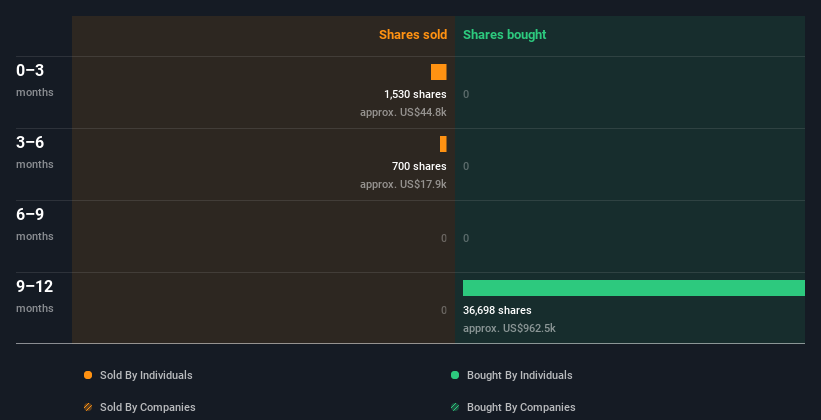Click the '700 shares' value
Image resolution: width=821 pixels, height=420 pixels.
click(419, 166)
